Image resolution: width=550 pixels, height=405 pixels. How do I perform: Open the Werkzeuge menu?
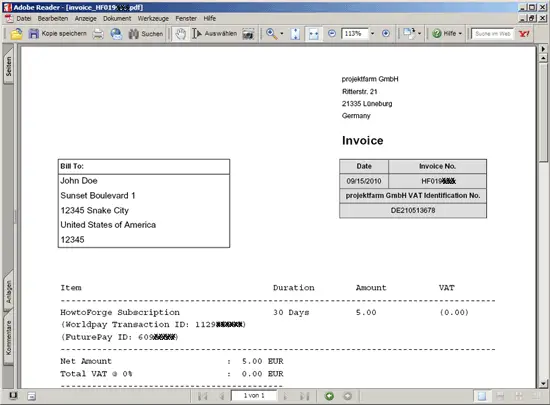tap(153, 18)
